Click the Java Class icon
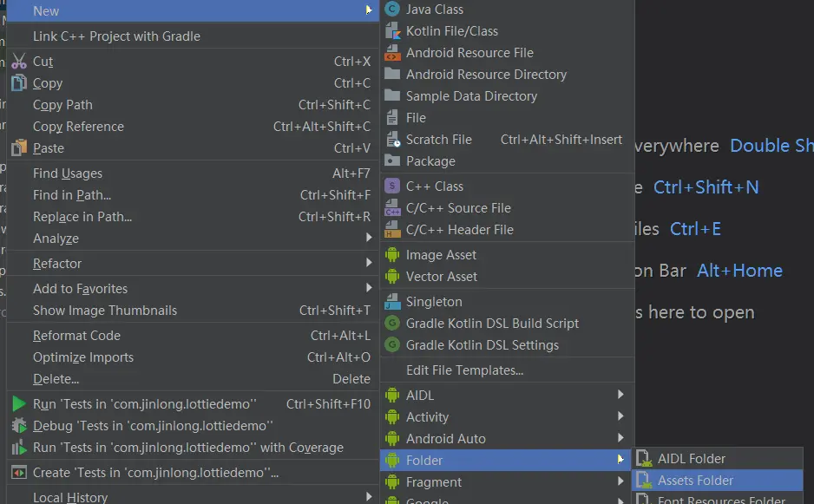This screenshot has width=814, height=504. (x=391, y=10)
